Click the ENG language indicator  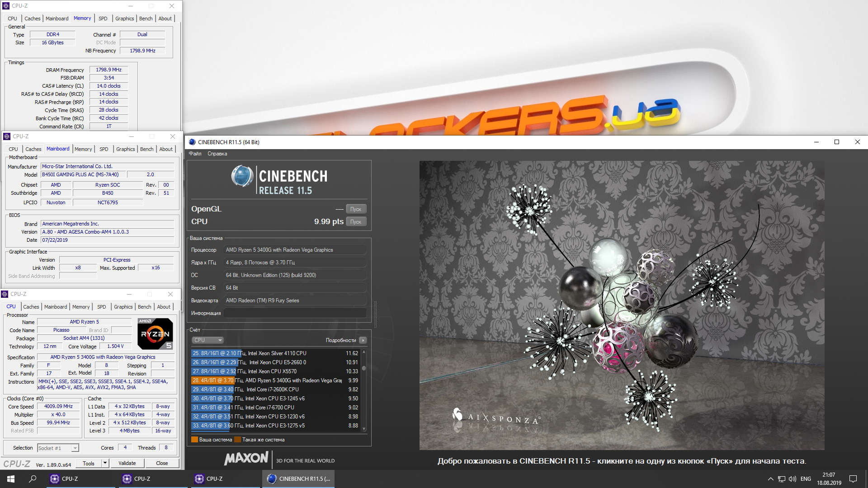click(x=806, y=479)
